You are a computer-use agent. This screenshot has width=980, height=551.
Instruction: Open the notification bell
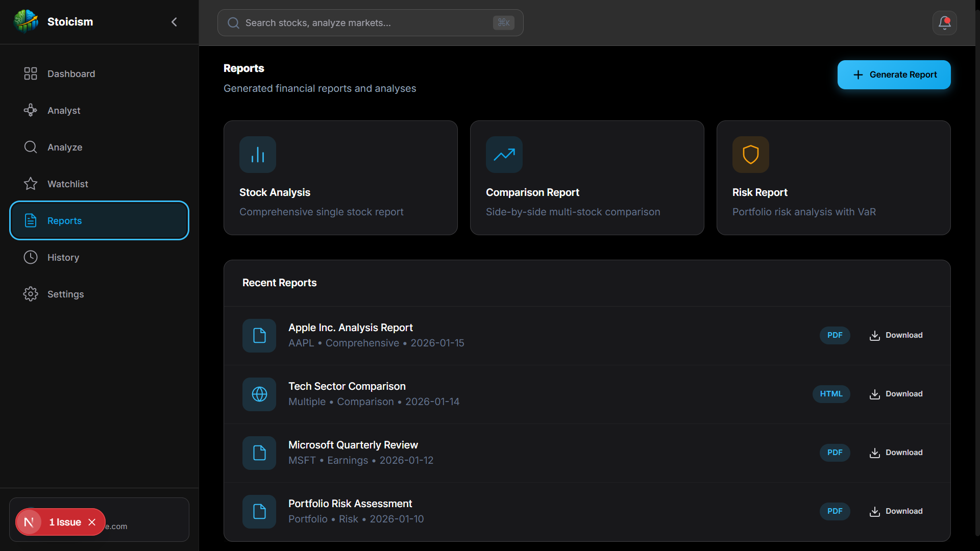point(945,22)
